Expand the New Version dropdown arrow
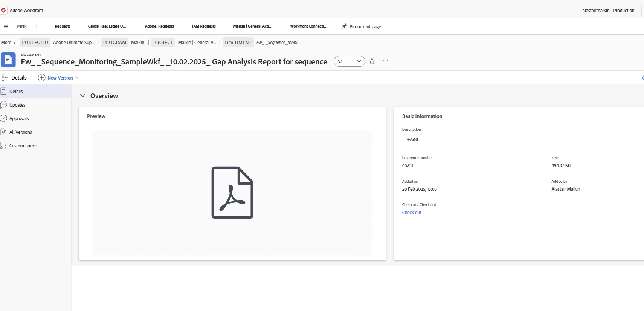 coord(77,78)
